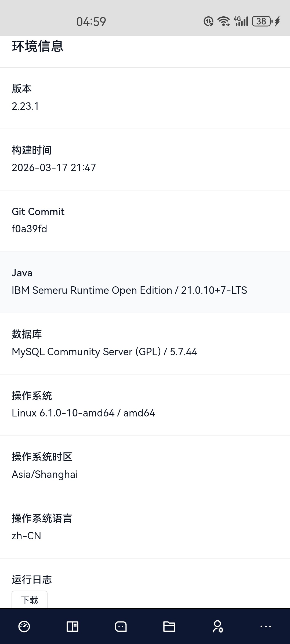This screenshot has height=644, width=290.
Task: Tap the Git Commit hash f0a39fd
Action: click(30, 229)
